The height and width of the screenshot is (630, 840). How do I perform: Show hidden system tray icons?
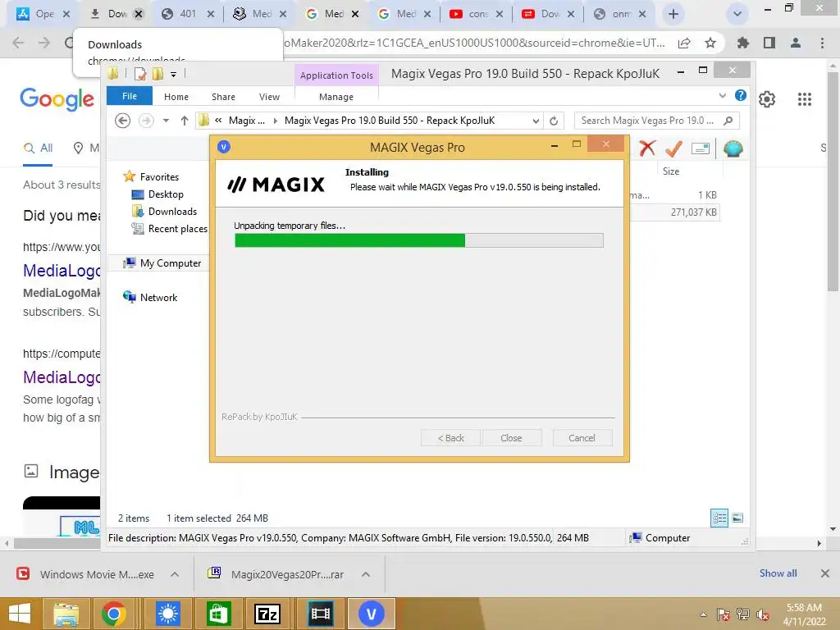tap(703, 614)
